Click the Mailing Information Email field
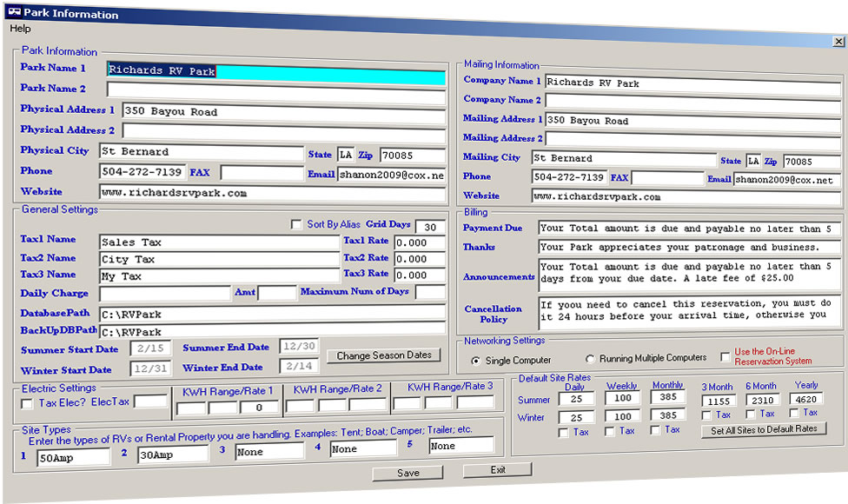The height and width of the screenshot is (504, 848). tap(787, 180)
